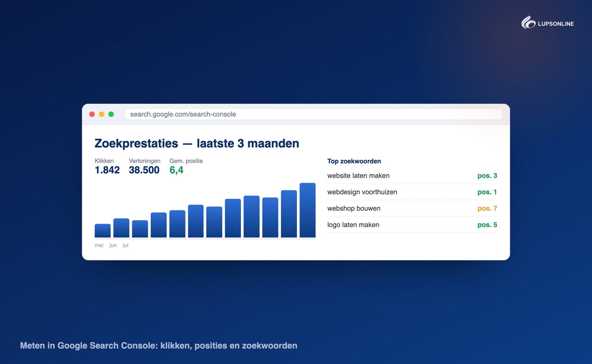The height and width of the screenshot is (364, 592).
Task: Click pos. 5 for logo laten maken
Action: point(487,225)
